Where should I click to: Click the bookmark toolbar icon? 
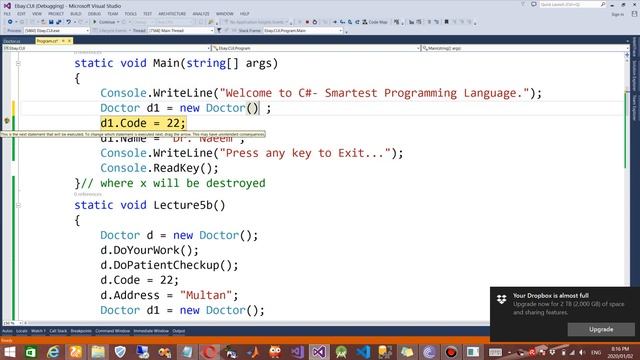point(447,22)
